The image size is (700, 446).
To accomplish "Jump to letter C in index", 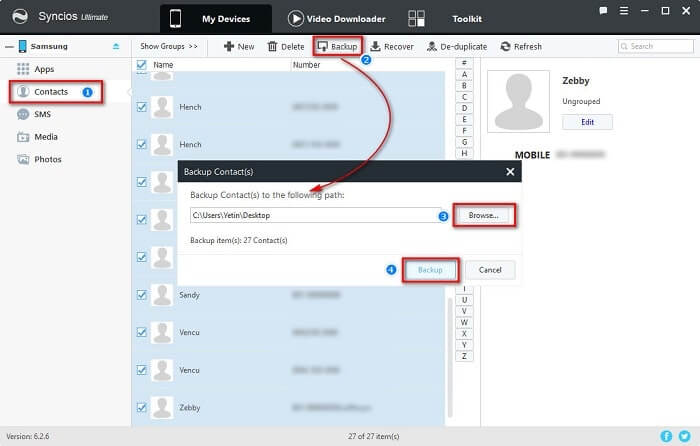I will [x=464, y=97].
